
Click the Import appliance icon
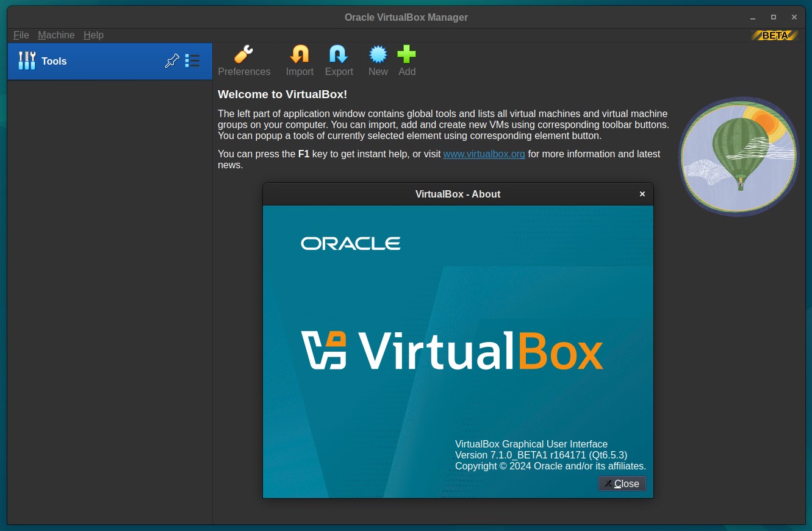click(x=300, y=55)
